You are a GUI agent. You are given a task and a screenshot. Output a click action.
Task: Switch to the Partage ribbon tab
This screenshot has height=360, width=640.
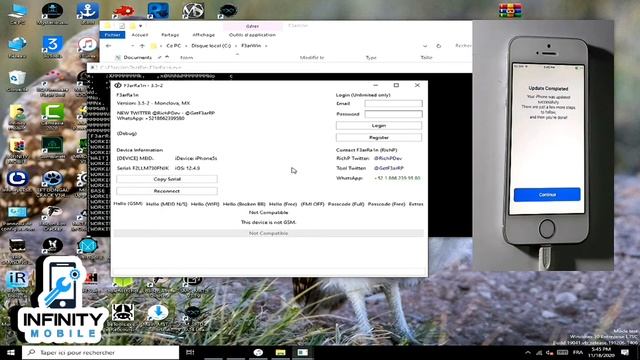pyautogui.click(x=170, y=35)
